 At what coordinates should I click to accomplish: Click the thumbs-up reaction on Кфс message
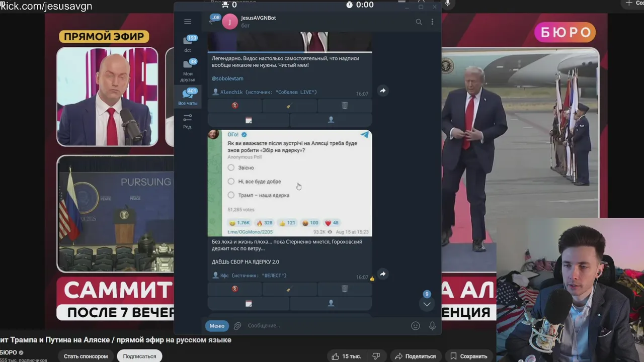pyautogui.click(x=372, y=278)
